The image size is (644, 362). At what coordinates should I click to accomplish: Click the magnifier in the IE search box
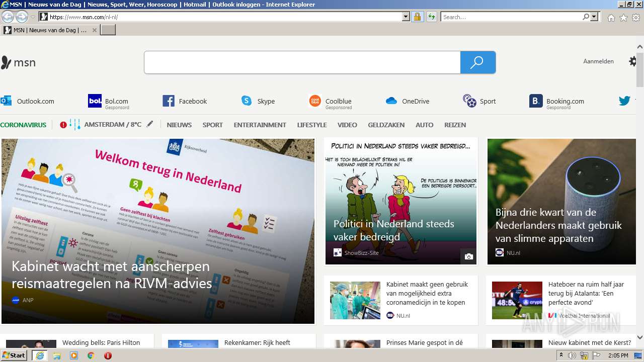(x=586, y=17)
